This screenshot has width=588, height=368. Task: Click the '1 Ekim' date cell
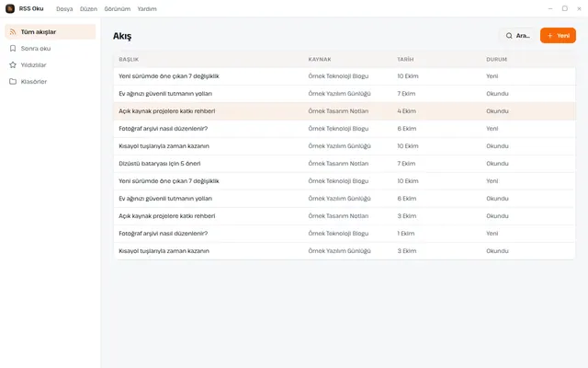coord(406,234)
